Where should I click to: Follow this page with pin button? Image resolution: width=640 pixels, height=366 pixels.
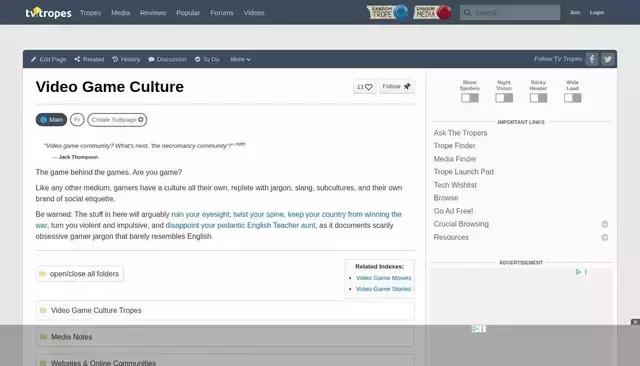coord(397,86)
